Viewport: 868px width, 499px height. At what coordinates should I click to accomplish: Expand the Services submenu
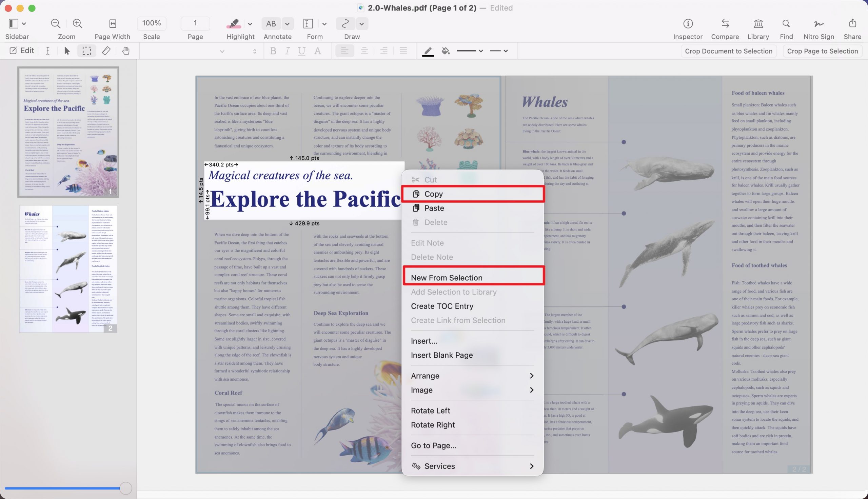(x=473, y=466)
